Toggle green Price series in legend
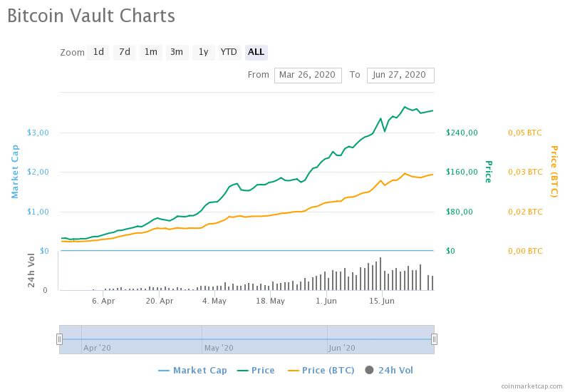This screenshot has width=570, height=392. [x=256, y=370]
